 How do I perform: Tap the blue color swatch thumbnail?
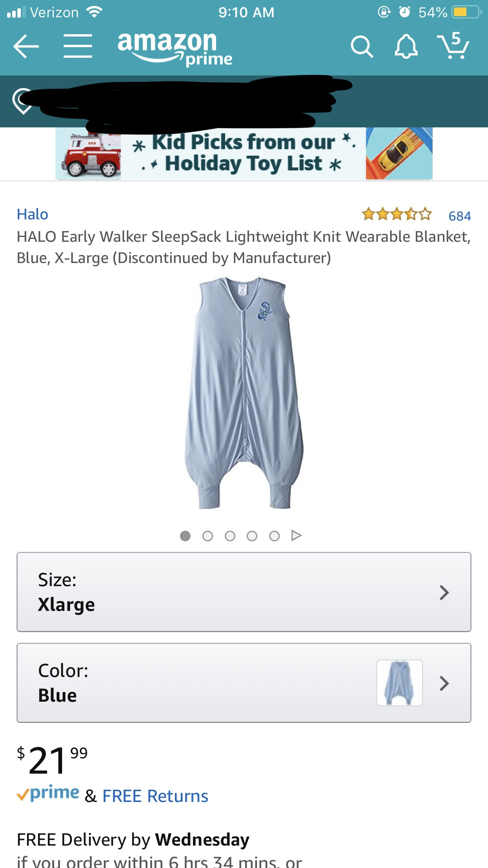[x=399, y=683]
